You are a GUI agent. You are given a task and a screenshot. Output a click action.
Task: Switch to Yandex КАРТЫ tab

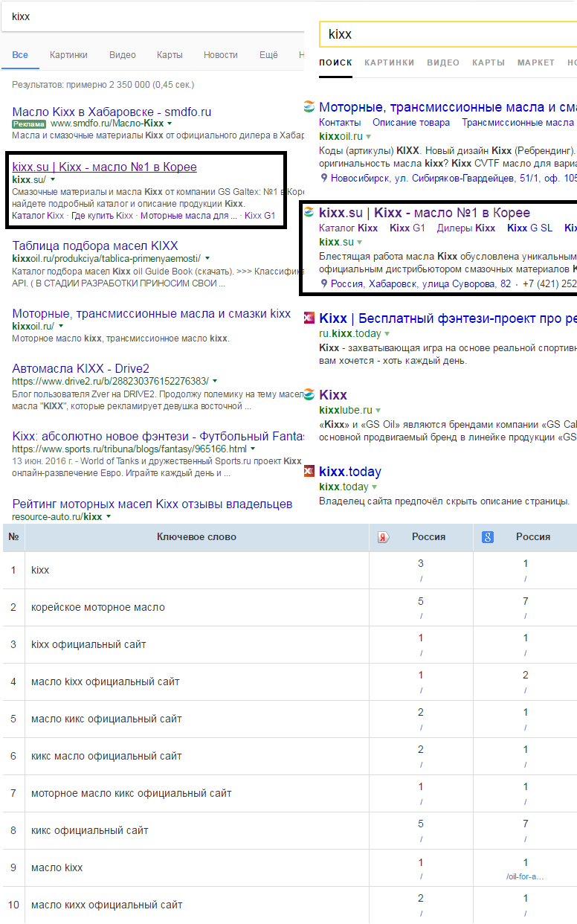[x=489, y=62]
